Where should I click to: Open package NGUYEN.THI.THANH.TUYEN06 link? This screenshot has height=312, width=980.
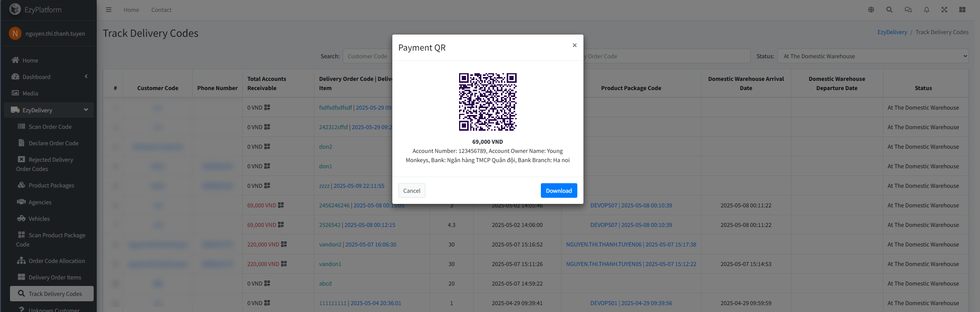(x=631, y=244)
